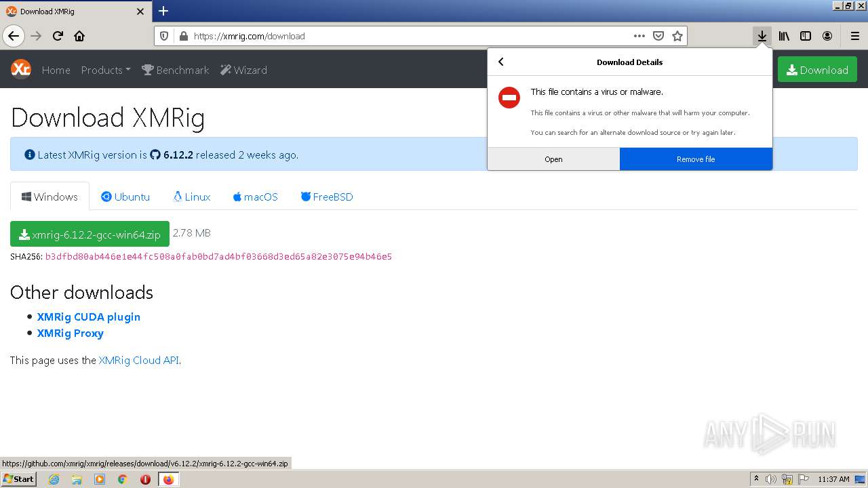Click the red malware warning icon
Viewport: 868px width, 488px height.
click(x=509, y=98)
